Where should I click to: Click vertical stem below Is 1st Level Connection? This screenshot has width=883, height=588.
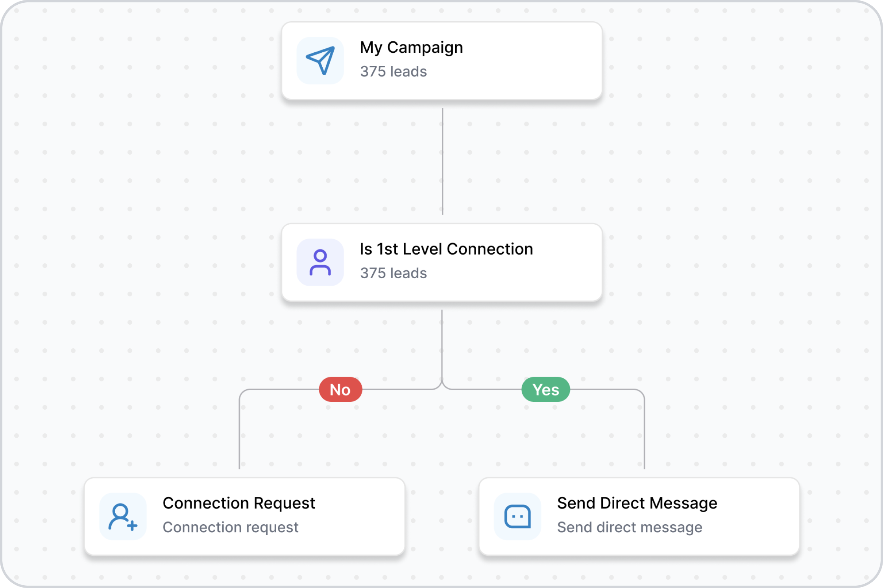click(x=442, y=342)
